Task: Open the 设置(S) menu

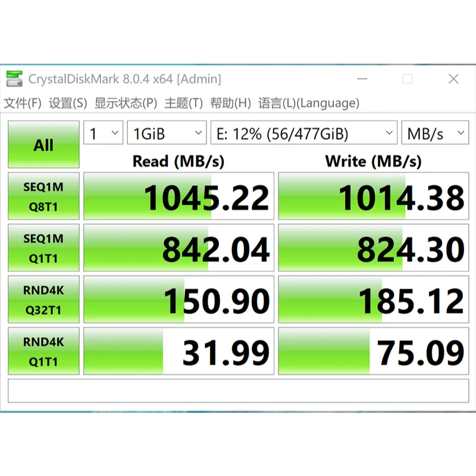Action: pos(68,103)
